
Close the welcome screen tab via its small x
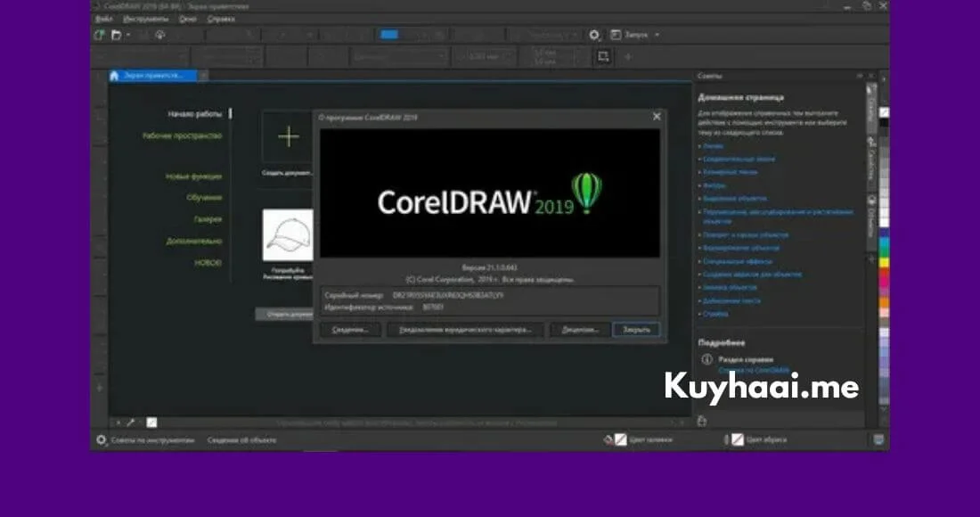(203, 76)
